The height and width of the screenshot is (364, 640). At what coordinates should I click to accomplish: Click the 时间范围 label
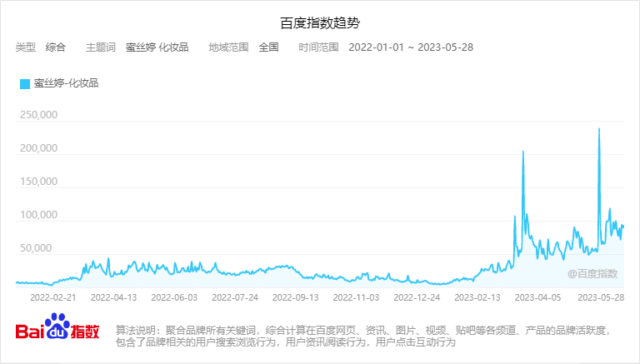pyautogui.click(x=318, y=47)
